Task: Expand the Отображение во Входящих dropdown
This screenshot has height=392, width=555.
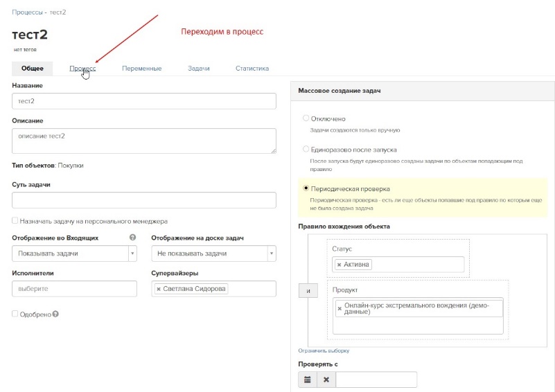Action: [74, 253]
